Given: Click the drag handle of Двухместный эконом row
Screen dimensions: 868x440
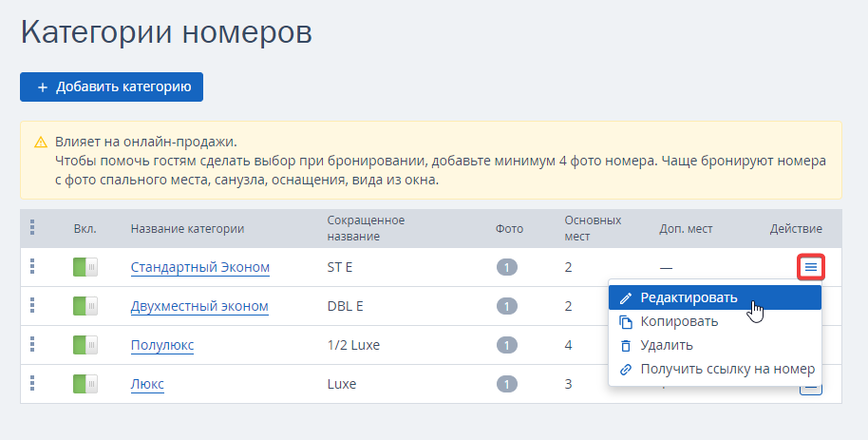Looking at the screenshot, I should (x=32, y=305).
